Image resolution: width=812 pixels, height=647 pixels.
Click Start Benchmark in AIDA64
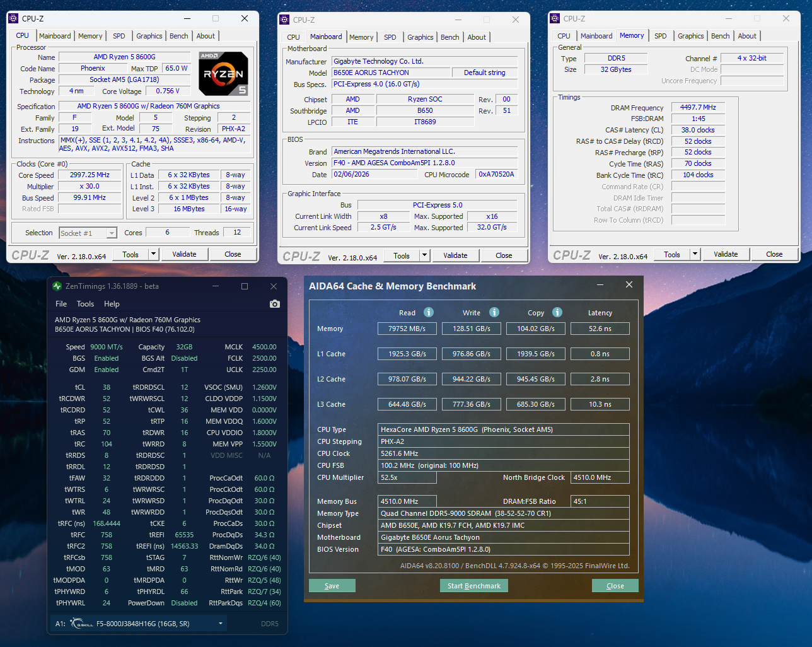(x=474, y=586)
